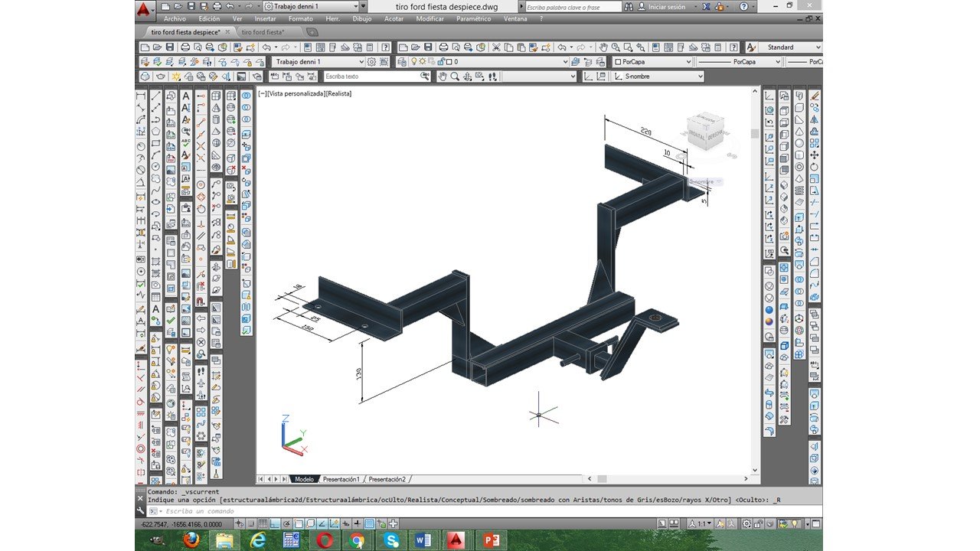Toggle Object Snap in status bar
Image resolution: width=980 pixels, height=551 pixels.
(299, 523)
